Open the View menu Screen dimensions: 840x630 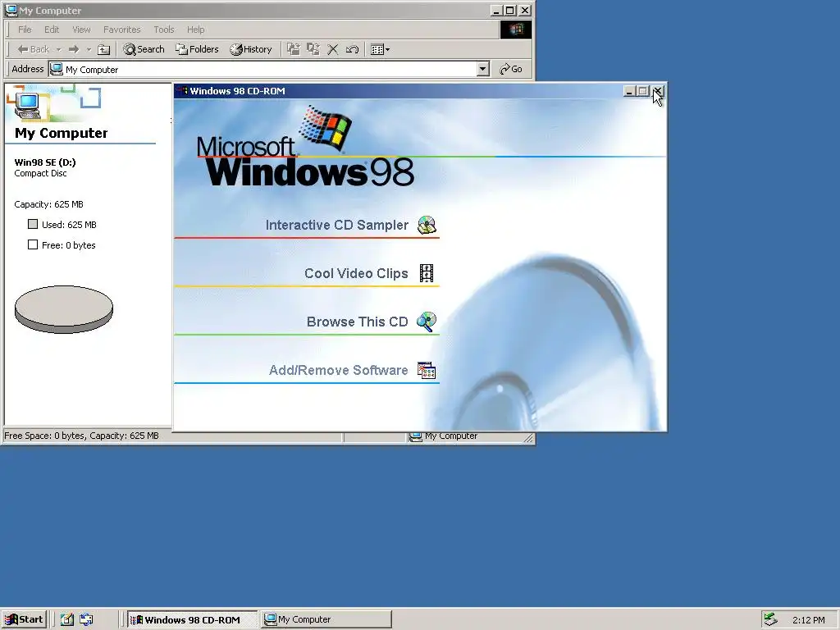(81, 30)
